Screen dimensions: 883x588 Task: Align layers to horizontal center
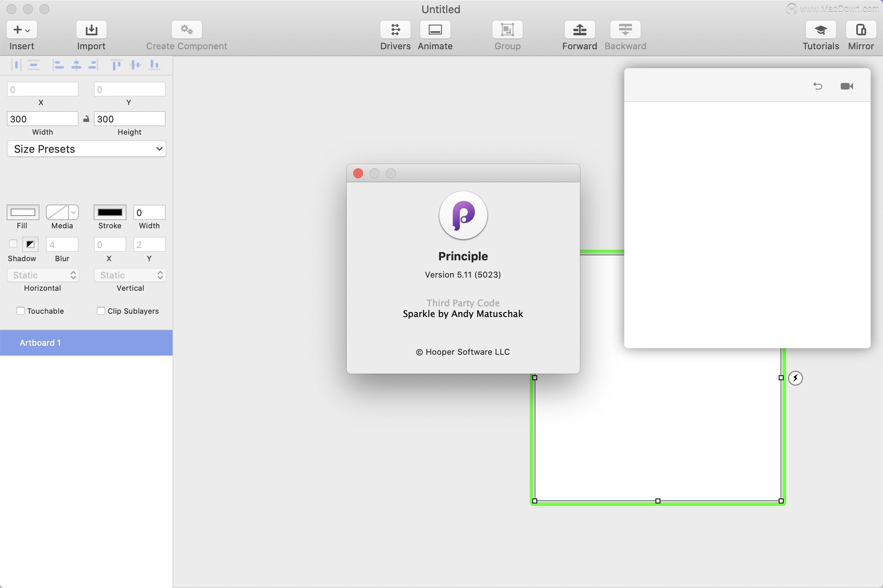coord(76,65)
